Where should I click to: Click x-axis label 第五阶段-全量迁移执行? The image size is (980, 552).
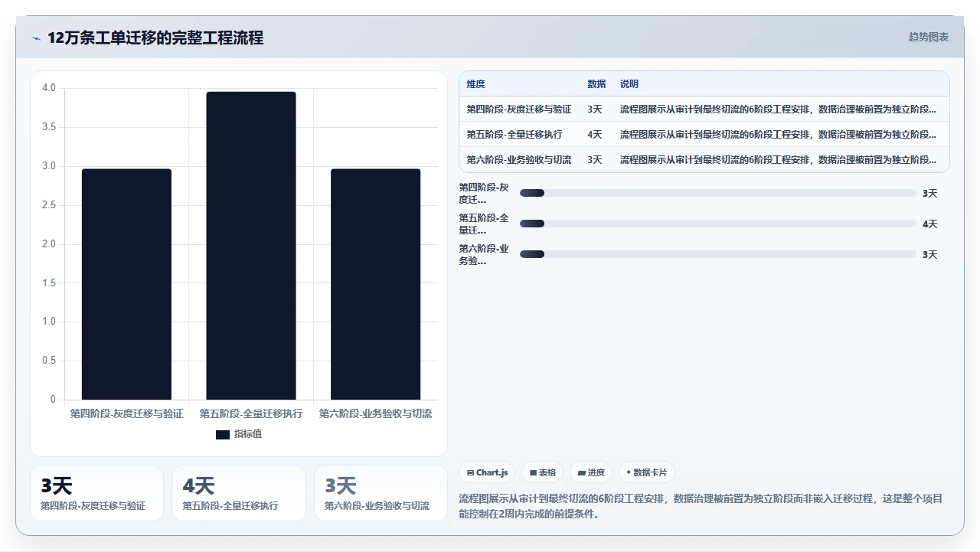click(251, 413)
